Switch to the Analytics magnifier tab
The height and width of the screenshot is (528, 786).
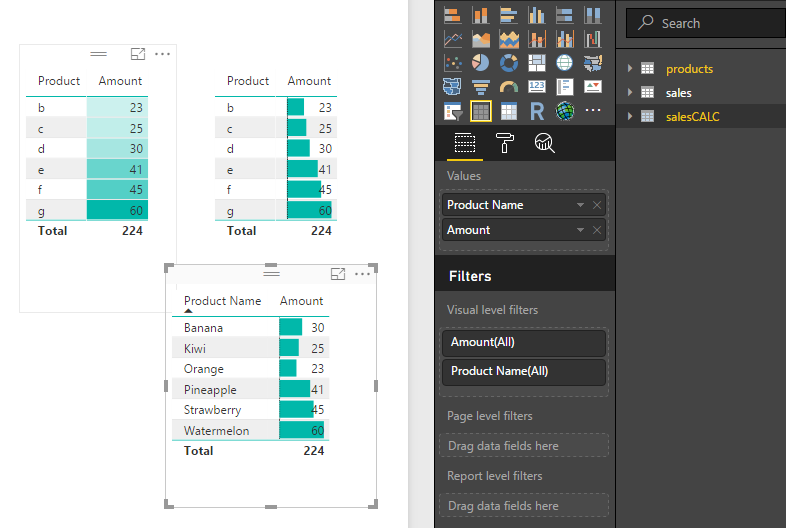pyautogui.click(x=544, y=143)
